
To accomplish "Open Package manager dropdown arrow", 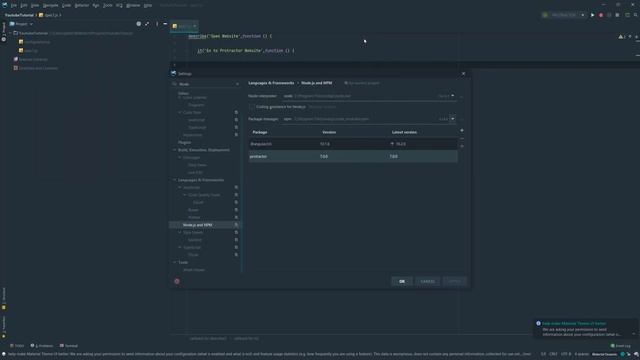I will [x=452, y=119].
